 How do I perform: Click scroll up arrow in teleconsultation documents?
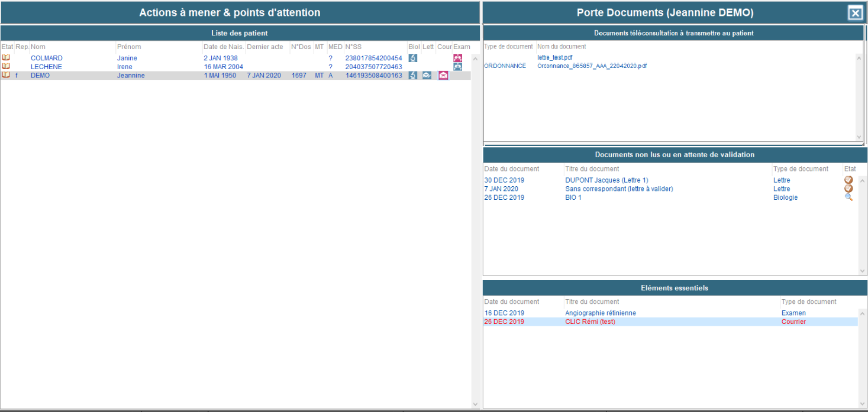(860, 58)
